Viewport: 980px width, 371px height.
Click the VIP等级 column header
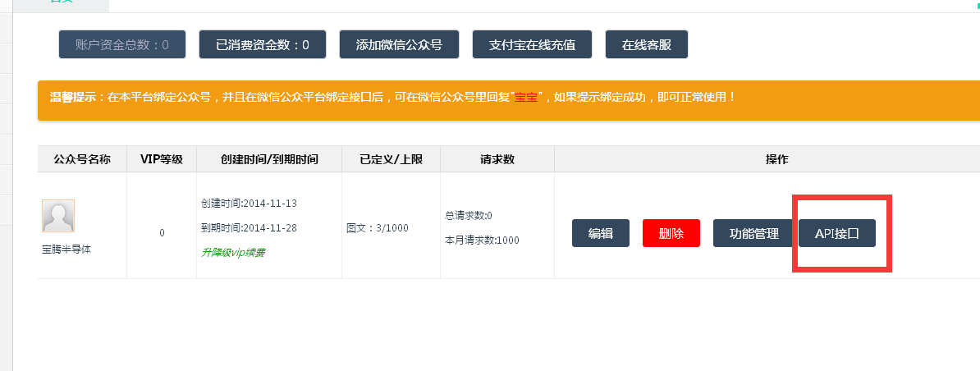[x=162, y=159]
